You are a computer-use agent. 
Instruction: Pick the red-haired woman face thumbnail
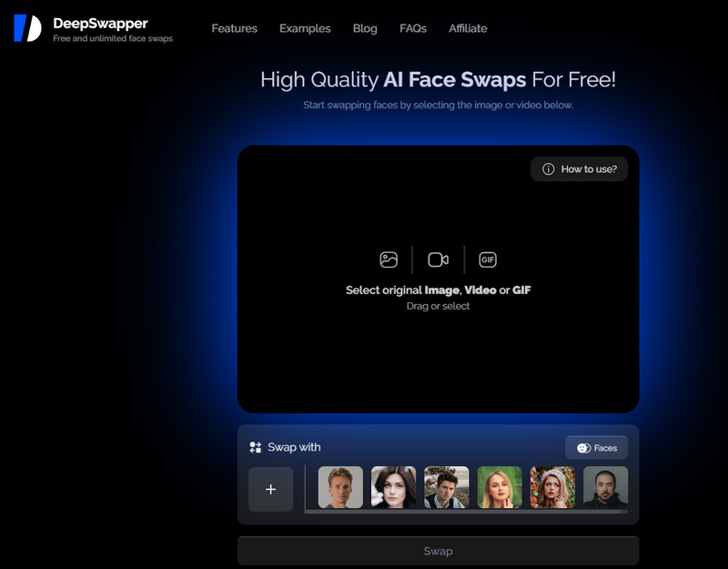[x=552, y=487]
